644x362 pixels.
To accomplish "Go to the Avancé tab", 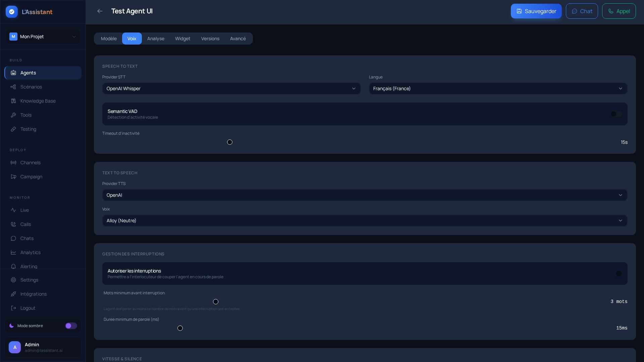I will point(237,39).
